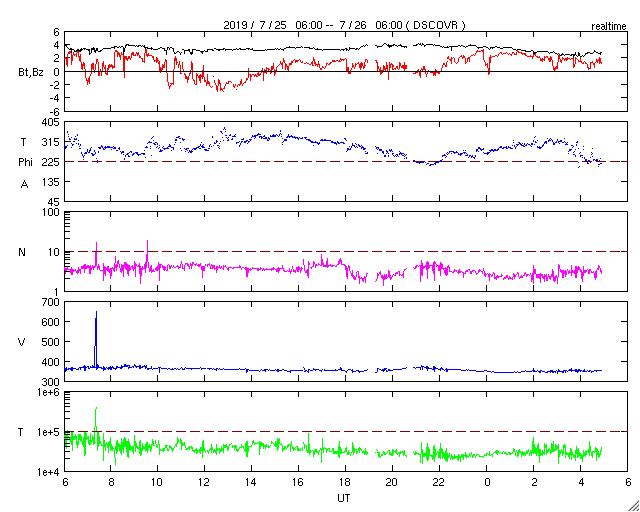This screenshot has width=640, height=512.
Task: Click the 315 tick label on Phi axis
Action: coord(51,142)
